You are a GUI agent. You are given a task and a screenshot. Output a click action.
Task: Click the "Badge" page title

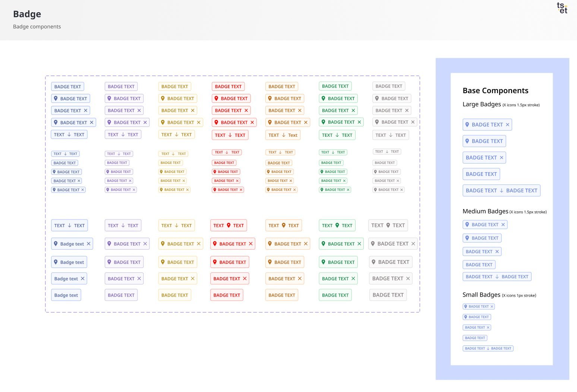[x=27, y=14]
